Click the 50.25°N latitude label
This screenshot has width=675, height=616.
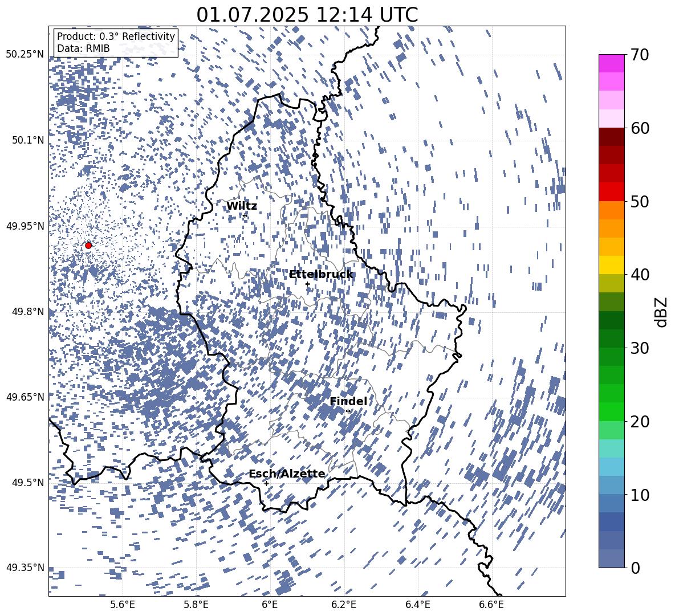click(x=25, y=55)
